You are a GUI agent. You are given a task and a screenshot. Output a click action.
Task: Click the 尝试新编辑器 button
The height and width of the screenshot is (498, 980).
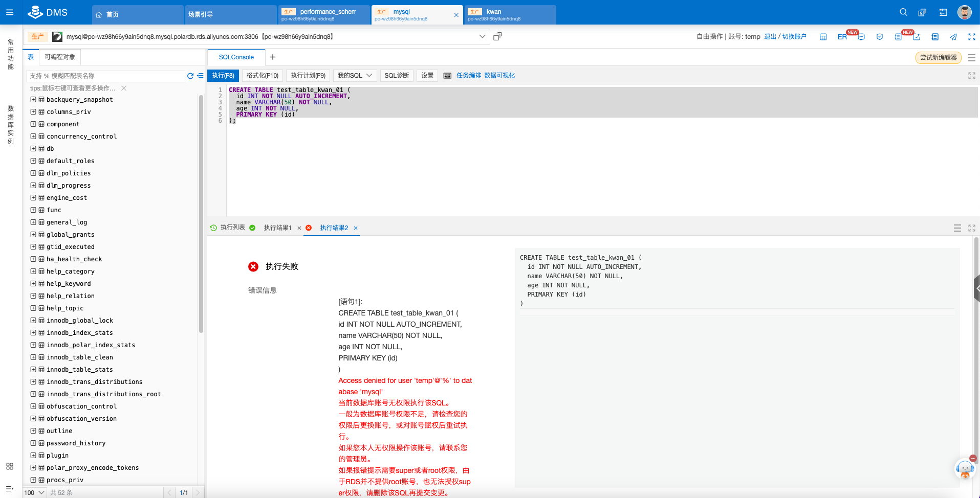click(x=939, y=57)
